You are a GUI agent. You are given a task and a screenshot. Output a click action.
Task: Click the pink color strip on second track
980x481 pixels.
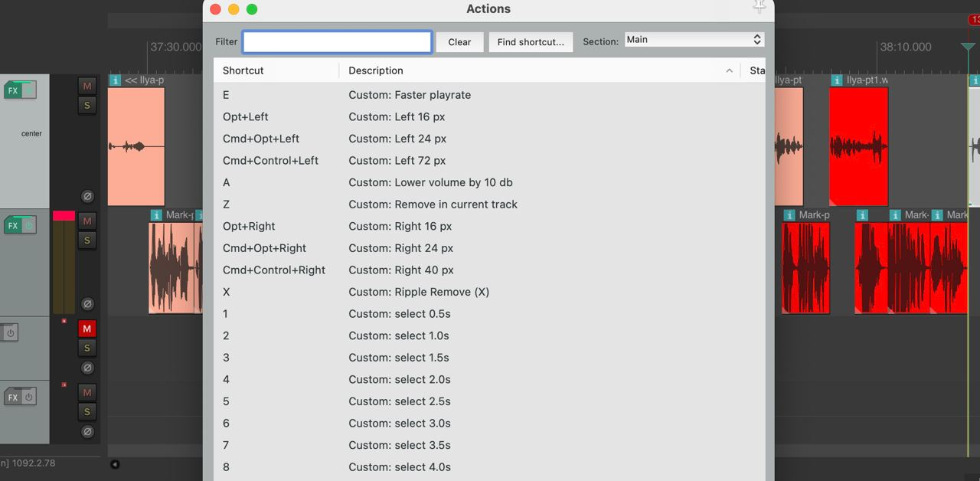point(64,216)
